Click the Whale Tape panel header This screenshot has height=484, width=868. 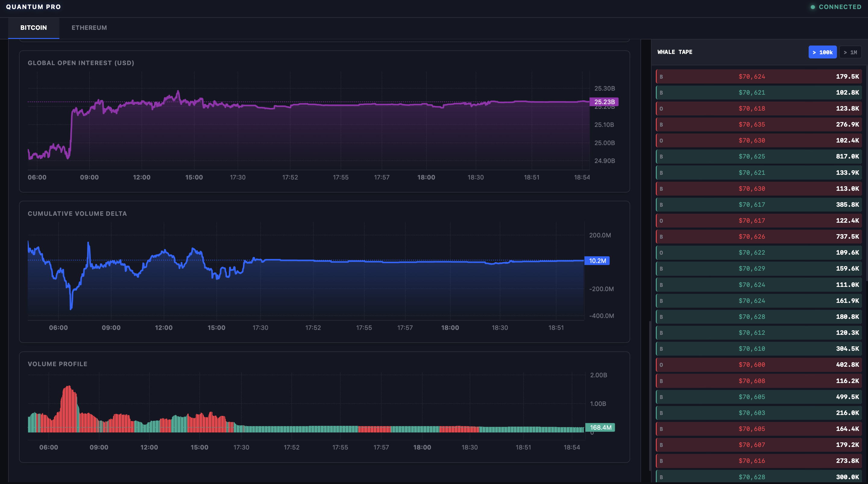point(675,52)
